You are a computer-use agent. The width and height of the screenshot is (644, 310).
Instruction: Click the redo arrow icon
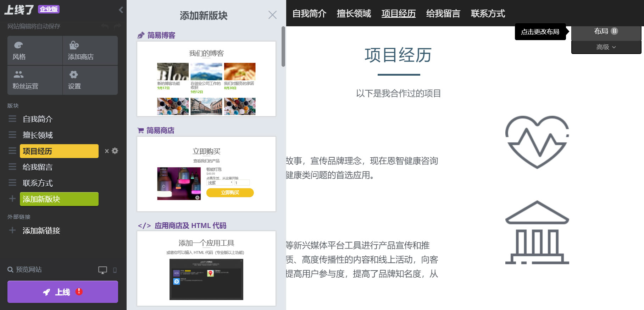coord(117,26)
